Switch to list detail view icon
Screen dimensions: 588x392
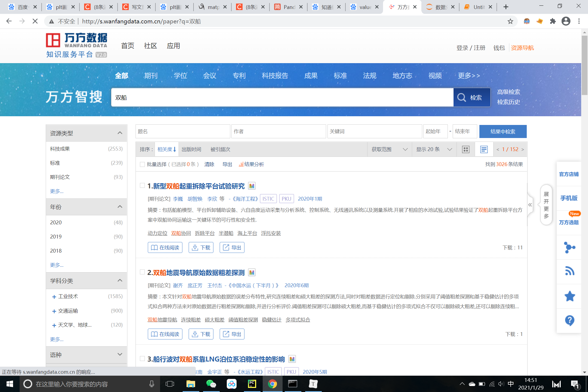click(x=484, y=149)
